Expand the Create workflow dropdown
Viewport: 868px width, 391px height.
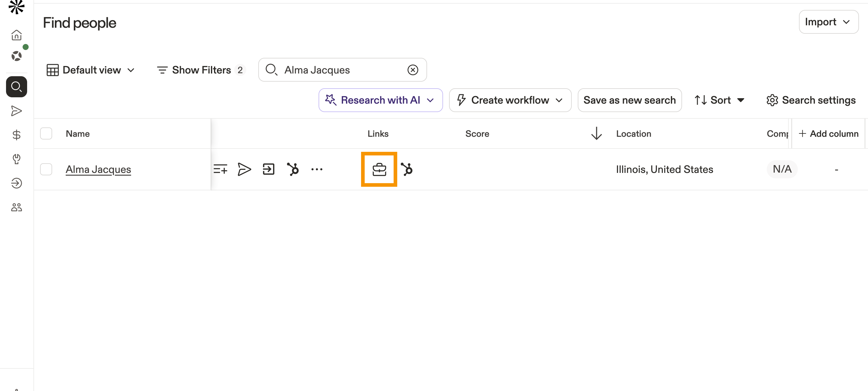click(510, 100)
